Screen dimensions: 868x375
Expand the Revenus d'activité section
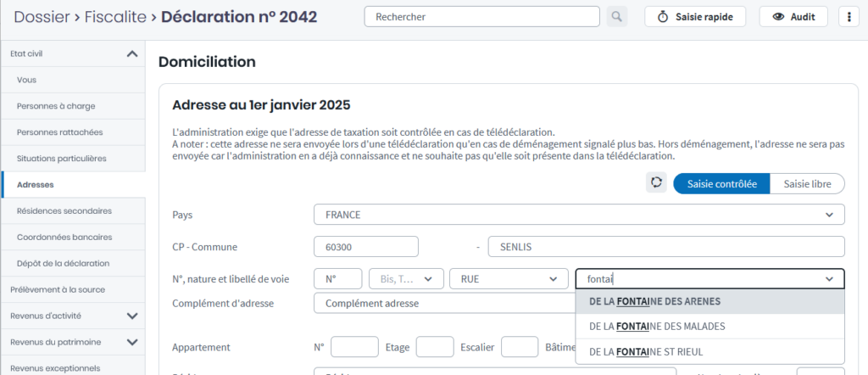(131, 316)
